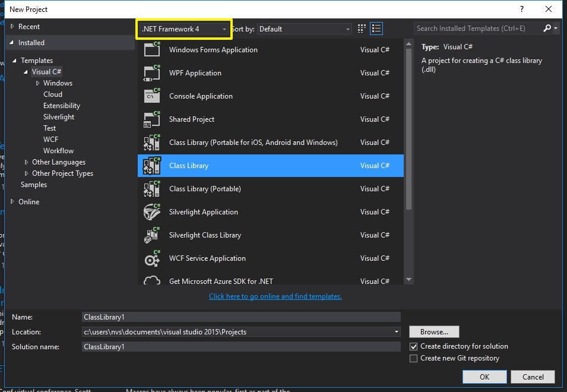Select the Class Library (Portable) name

click(x=205, y=189)
